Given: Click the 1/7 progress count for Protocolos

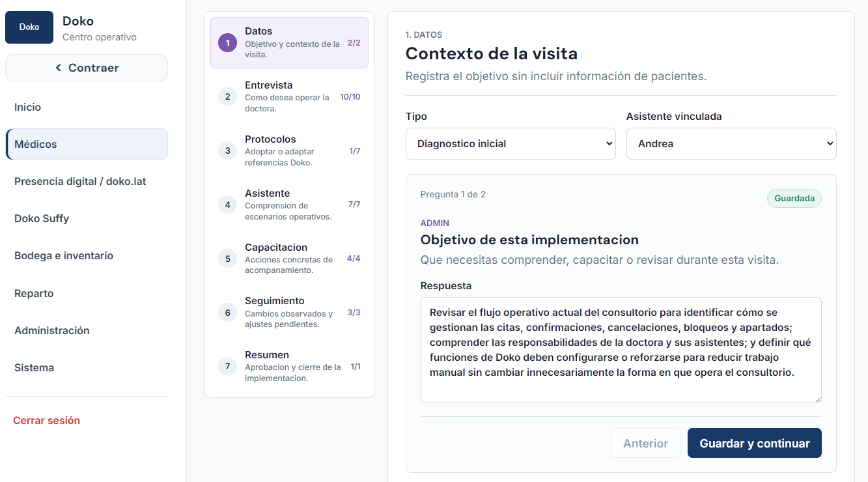Looking at the screenshot, I should tap(355, 151).
